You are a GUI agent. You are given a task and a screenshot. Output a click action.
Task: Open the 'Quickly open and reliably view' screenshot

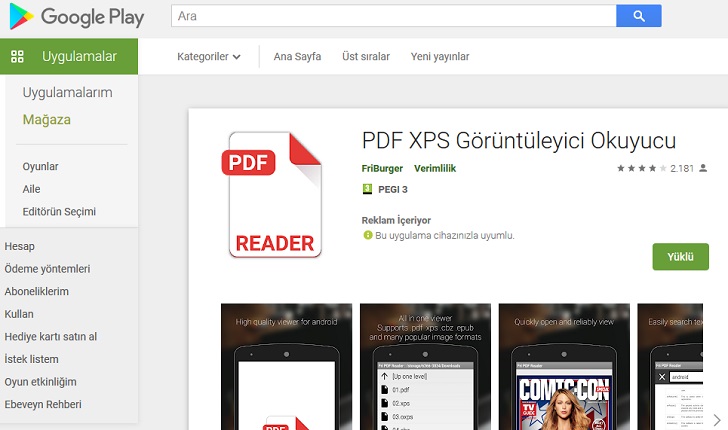pos(564,367)
